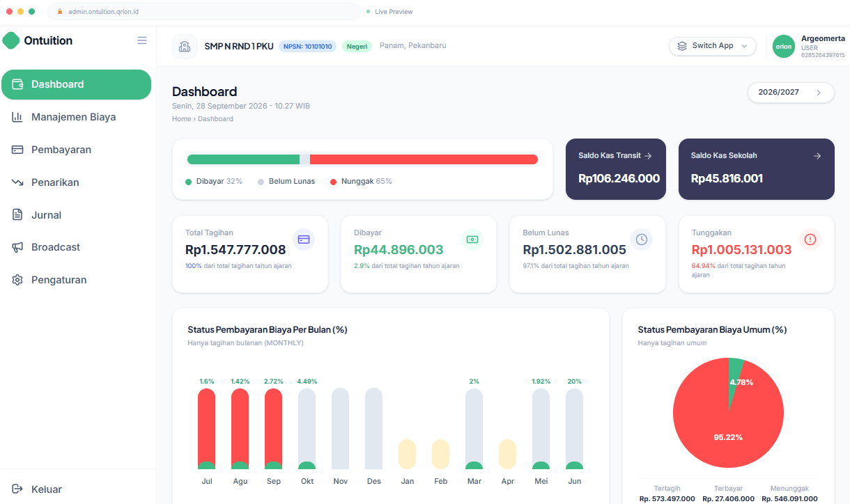This screenshot has height=504, width=850.
Task: Open Saldo Kas Transit card
Action: 616,169
